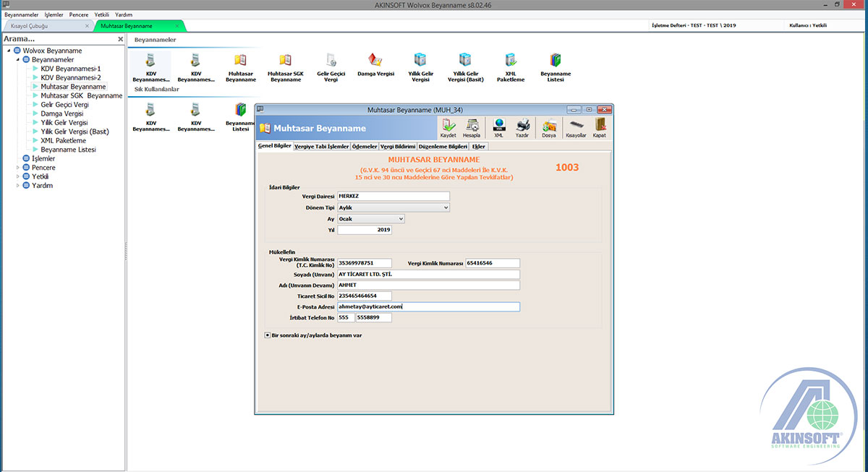
Task: Switch to Vergiye Tabi İşlemler tab
Action: tap(321, 146)
